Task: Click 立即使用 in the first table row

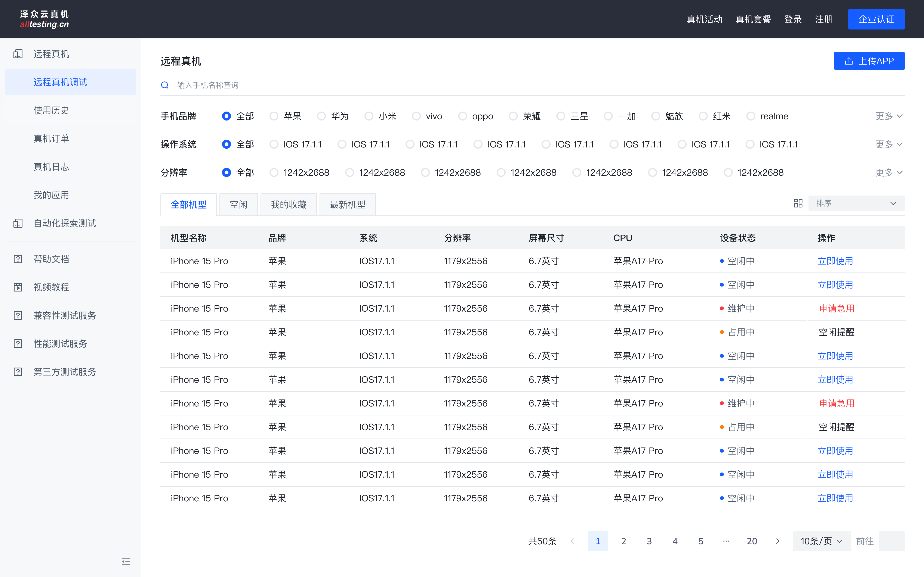Action: click(x=835, y=261)
